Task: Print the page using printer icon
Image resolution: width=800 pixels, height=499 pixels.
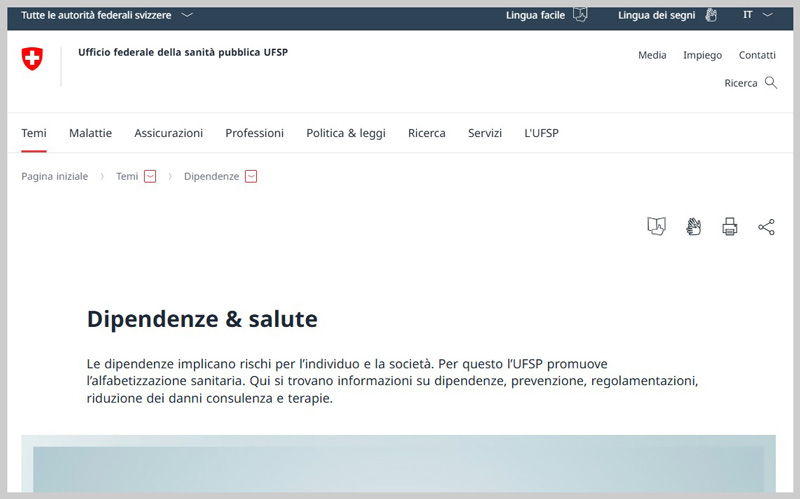Action: click(x=730, y=227)
